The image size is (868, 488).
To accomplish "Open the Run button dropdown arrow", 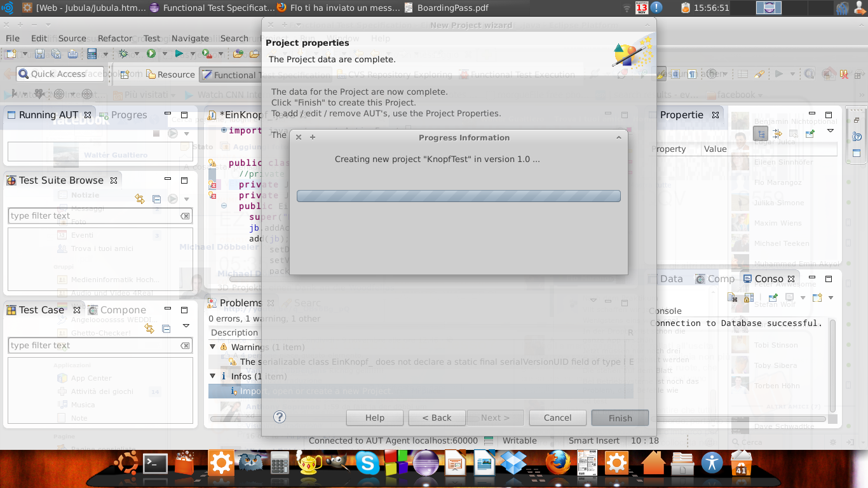I will pyautogui.click(x=165, y=54).
